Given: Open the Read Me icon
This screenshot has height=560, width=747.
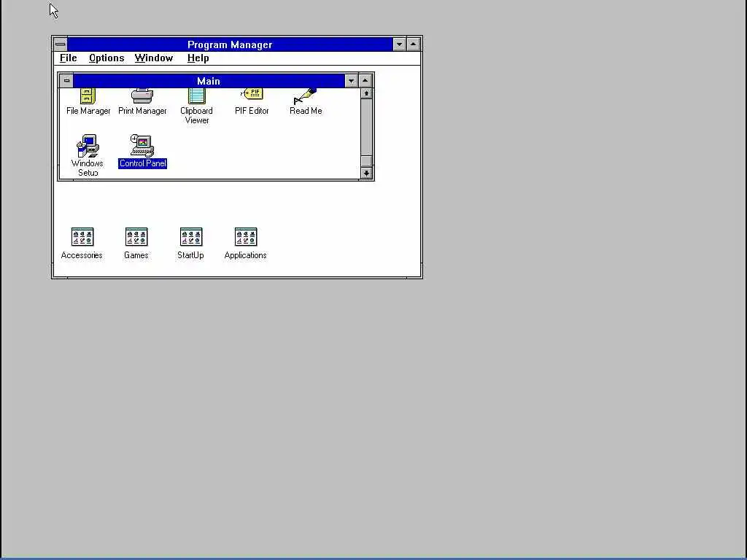Looking at the screenshot, I should tap(306, 101).
